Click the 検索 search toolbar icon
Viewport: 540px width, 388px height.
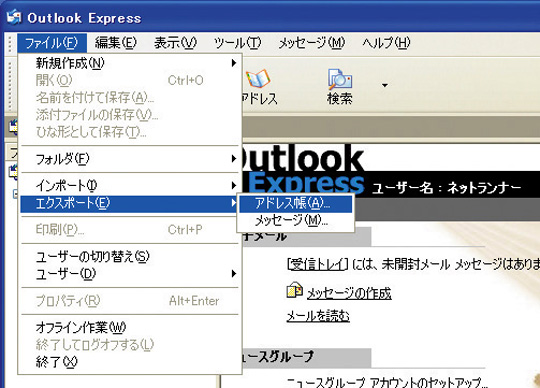point(340,79)
